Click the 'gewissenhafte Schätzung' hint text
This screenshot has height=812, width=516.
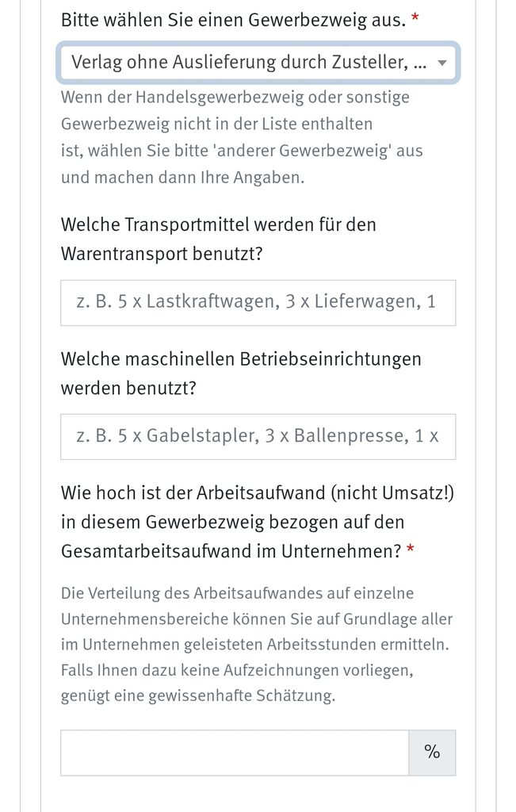tap(242, 695)
